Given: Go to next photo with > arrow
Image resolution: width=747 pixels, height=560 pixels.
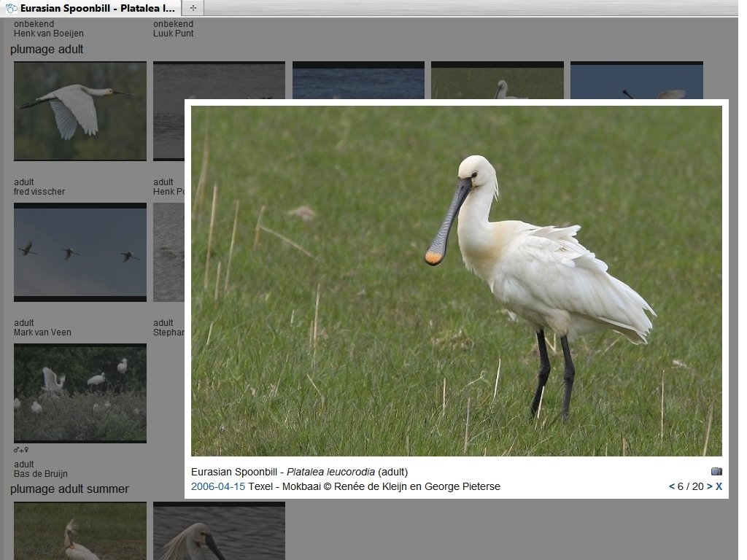Looking at the screenshot, I should 709,486.
